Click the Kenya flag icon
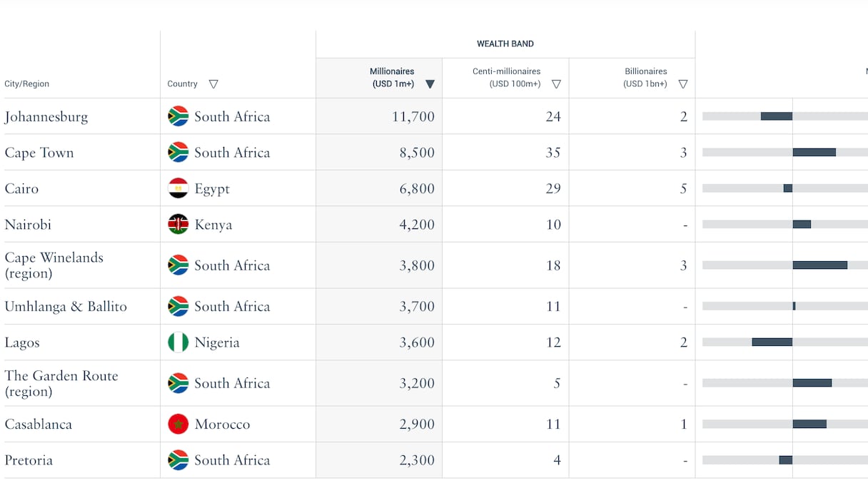 click(x=178, y=225)
